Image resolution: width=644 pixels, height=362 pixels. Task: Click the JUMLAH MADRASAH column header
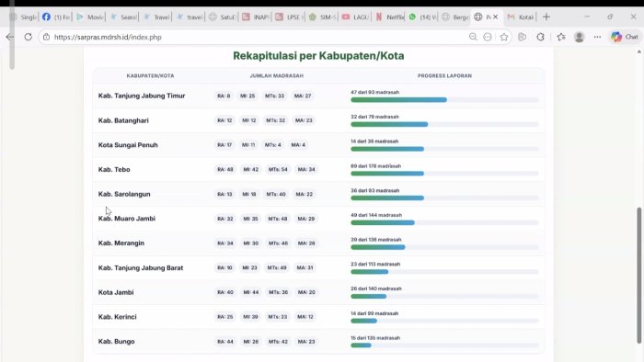[276, 76]
